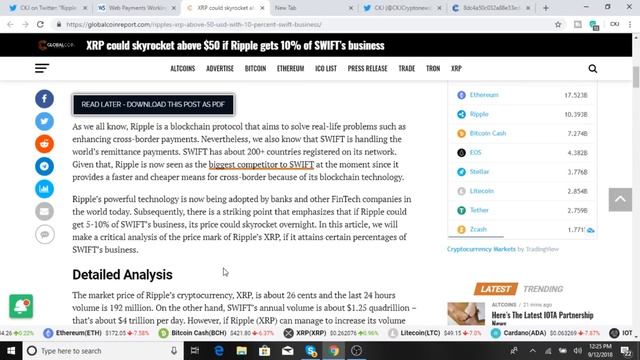Share article via Telegram icon
Screen dimensions: 640x360
pos(44,166)
